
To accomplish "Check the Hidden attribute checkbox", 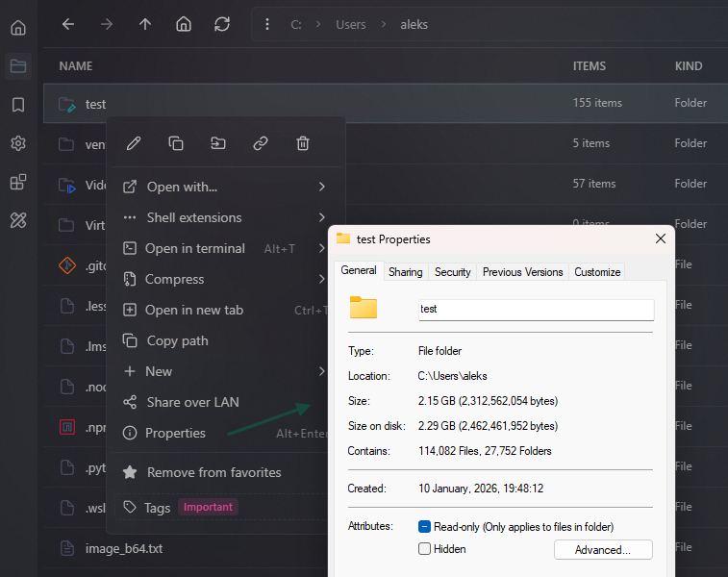I will click(424, 549).
